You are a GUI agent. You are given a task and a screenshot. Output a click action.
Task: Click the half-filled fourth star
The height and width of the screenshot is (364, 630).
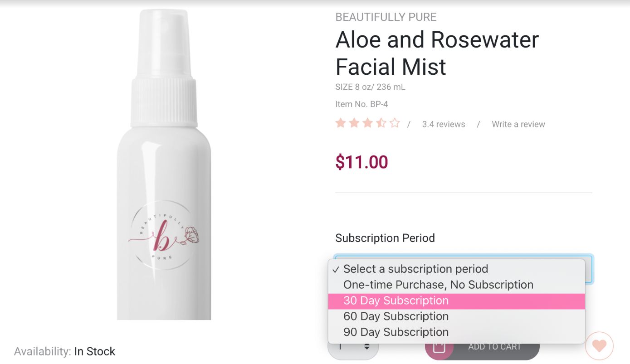coord(381,123)
